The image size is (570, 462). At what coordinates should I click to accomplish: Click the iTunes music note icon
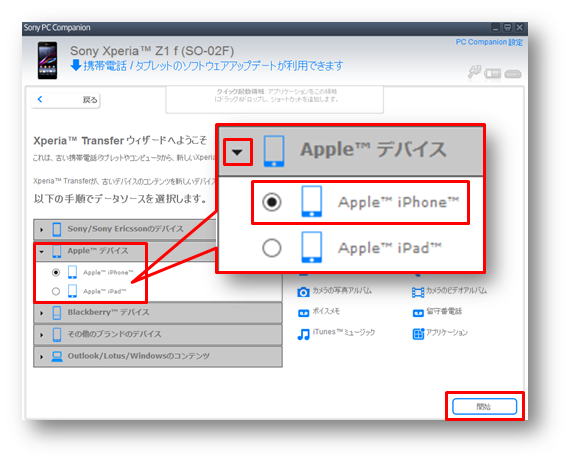pyautogui.click(x=303, y=334)
